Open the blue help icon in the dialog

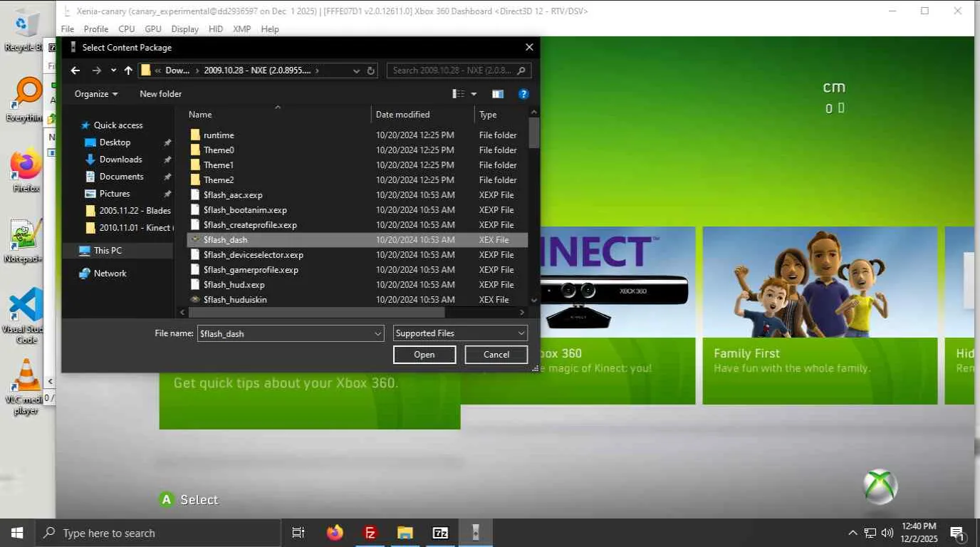click(523, 94)
